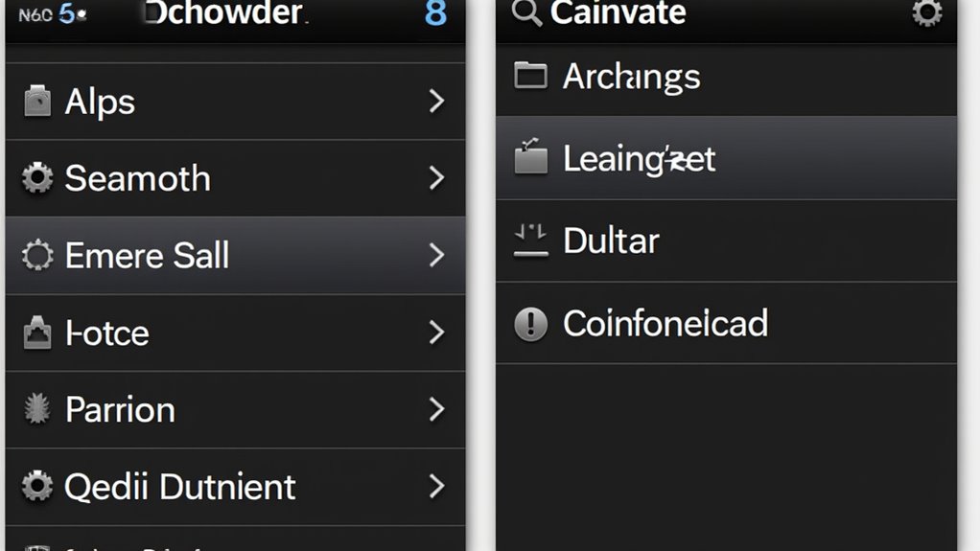The width and height of the screenshot is (980, 551).
Task: Click the gear icon beside Emere Sall
Action: (37, 256)
